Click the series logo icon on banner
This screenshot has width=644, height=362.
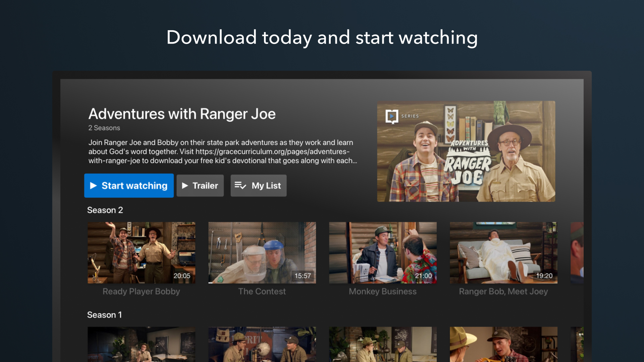click(392, 116)
